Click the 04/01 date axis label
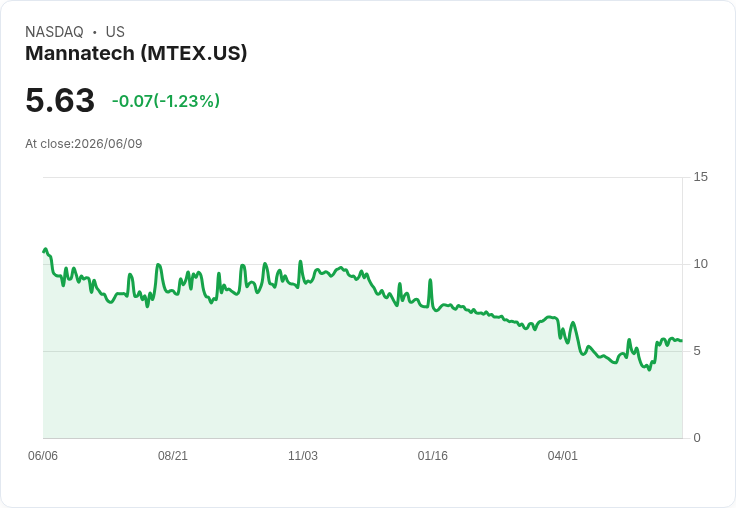The height and width of the screenshot is (508, 736). [562, 455]
